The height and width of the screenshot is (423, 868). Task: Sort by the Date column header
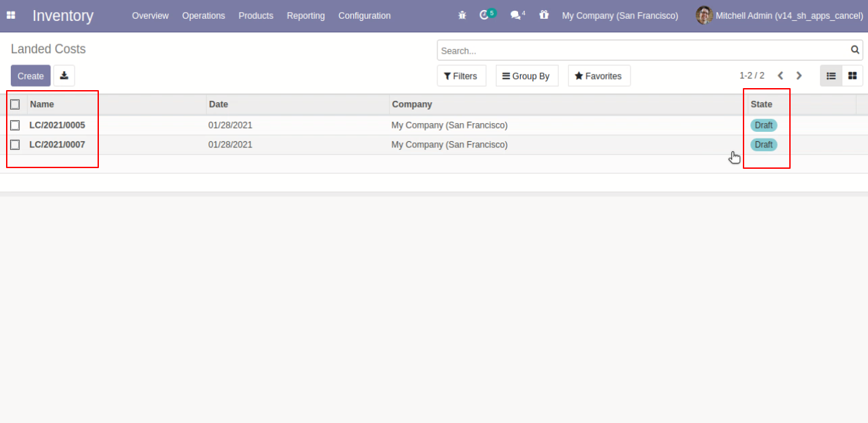click(219, 104)
